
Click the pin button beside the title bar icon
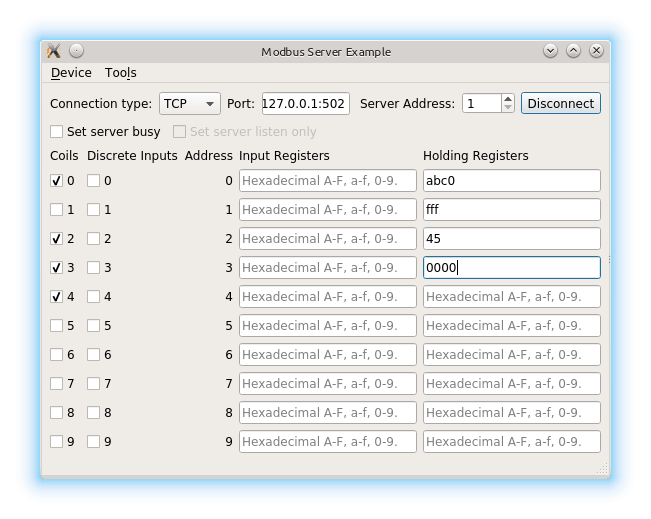pyautogui.click(x=77, y=51)
